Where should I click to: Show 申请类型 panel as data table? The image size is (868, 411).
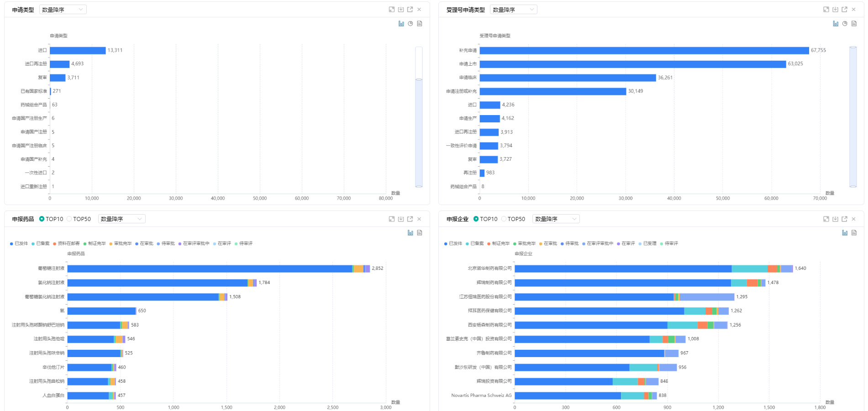click(x=420, y=24)
